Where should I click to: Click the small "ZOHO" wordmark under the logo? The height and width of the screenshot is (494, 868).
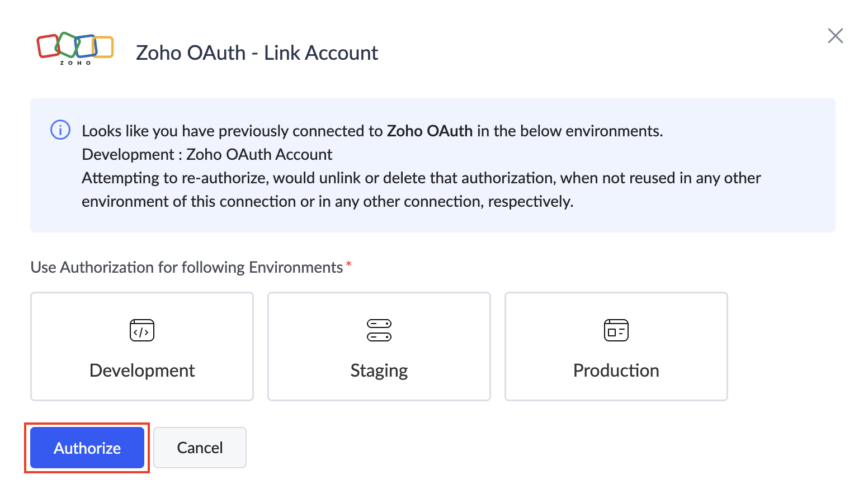(76, 63)
